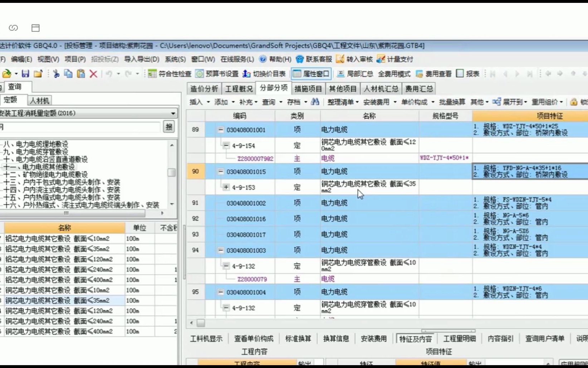Click the Cut scissors icon
Viewport: 588px width, 368px height.
pyautogui.click(x=56, y=74)
